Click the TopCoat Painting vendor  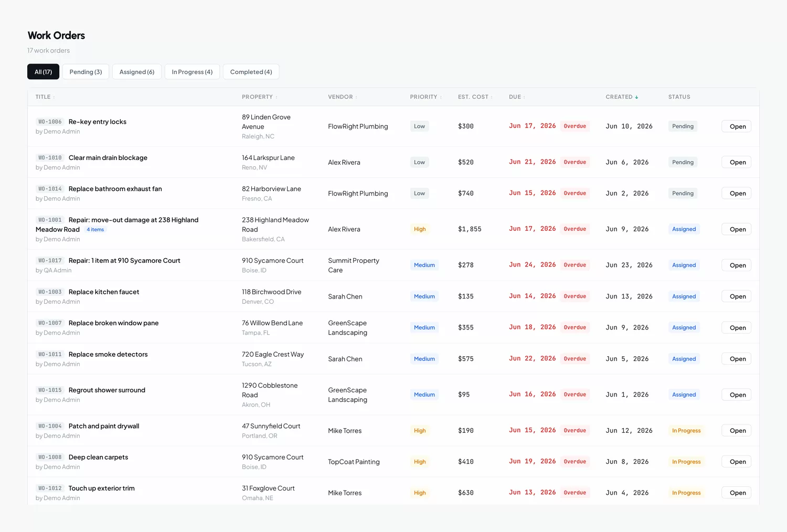[354, 462]
